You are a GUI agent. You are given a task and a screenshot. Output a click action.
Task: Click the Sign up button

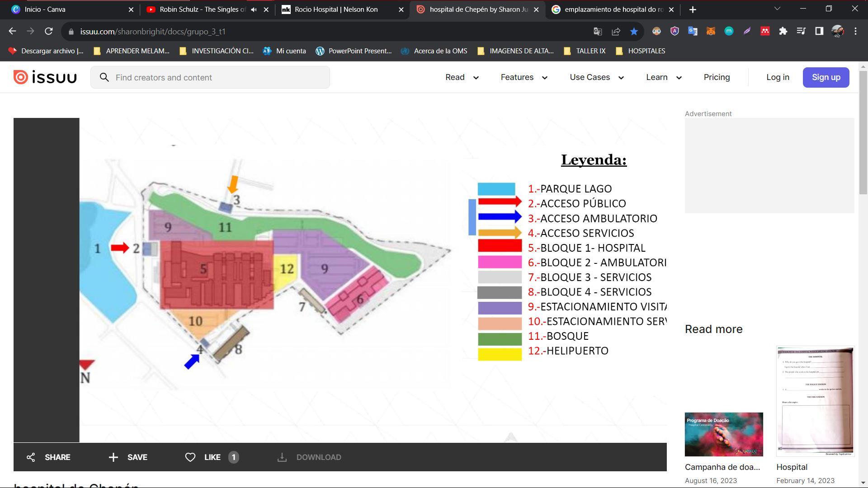click(826, 77)
